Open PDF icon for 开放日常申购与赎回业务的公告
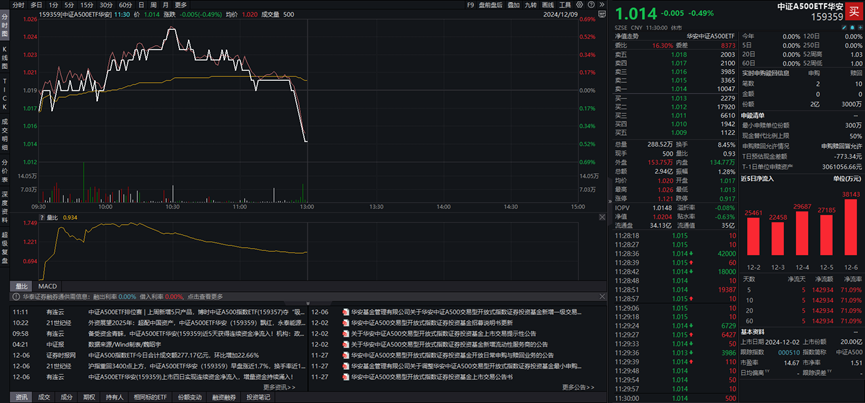 pyautogui.click(x=346, y=356)
